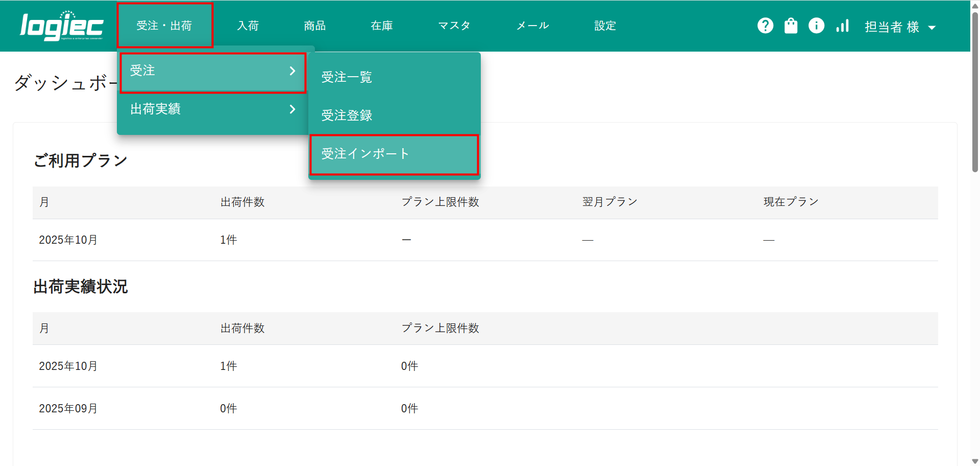Expand the 出荷実績 submenu chevron
This screenshot has width=980, height=466.
pos(292,109)
